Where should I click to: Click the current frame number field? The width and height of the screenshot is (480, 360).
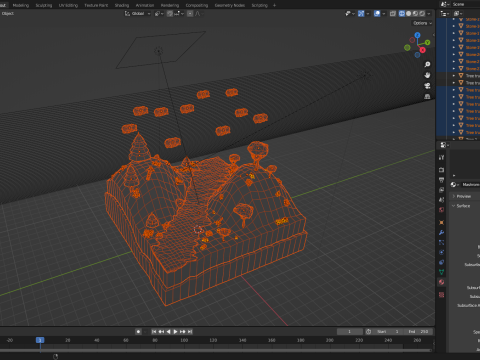click(350, 332)
